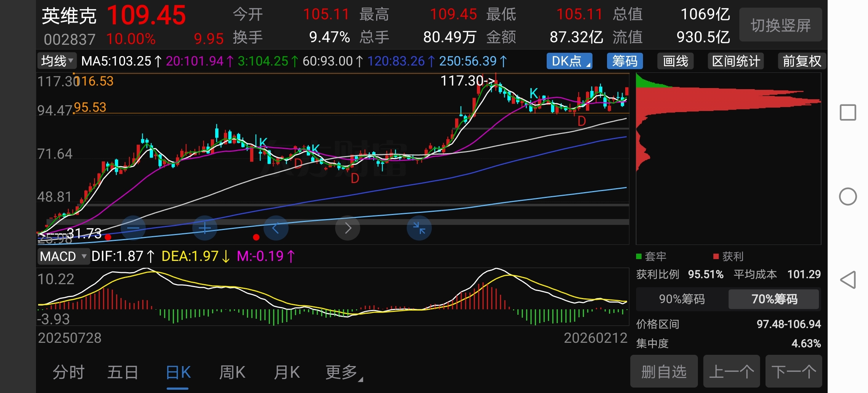This screenshot has width=868, height=393.
Task: Tap the collapse shrink chart icon
Action: point(419,228)
